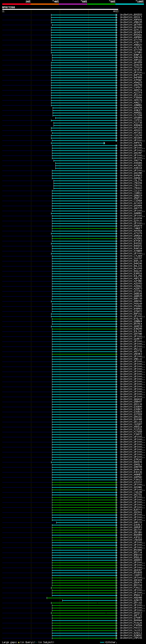Click hit label UniRef100_A5BU35

pyautogui.click(x=131, y=22)
